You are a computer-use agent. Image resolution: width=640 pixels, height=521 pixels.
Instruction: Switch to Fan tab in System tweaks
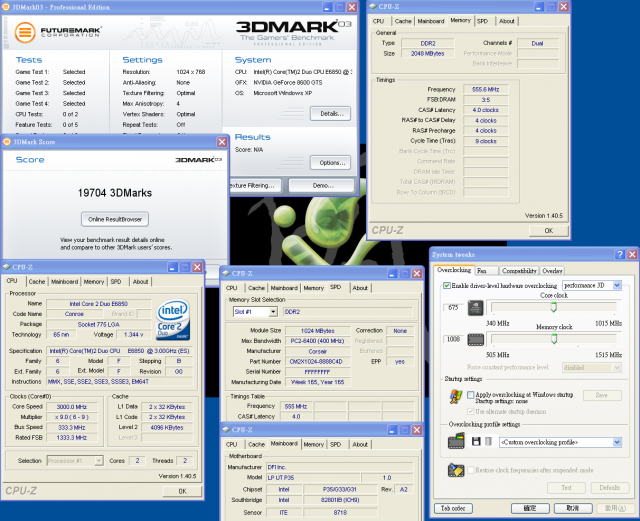point(485,271)
